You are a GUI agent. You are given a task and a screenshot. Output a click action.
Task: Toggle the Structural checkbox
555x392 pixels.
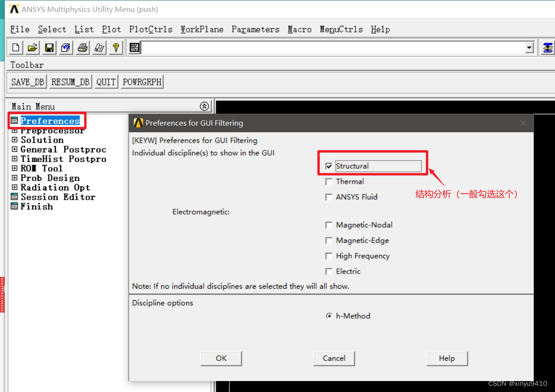tap(329, 166)
